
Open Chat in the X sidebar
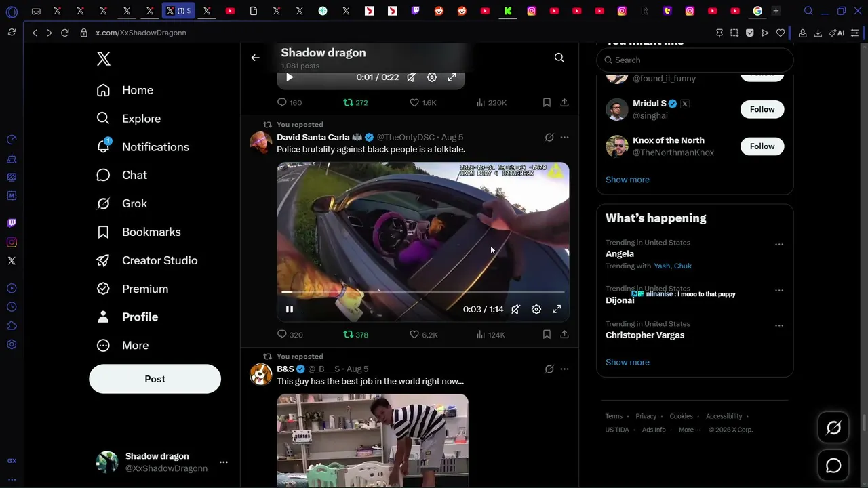121,175
